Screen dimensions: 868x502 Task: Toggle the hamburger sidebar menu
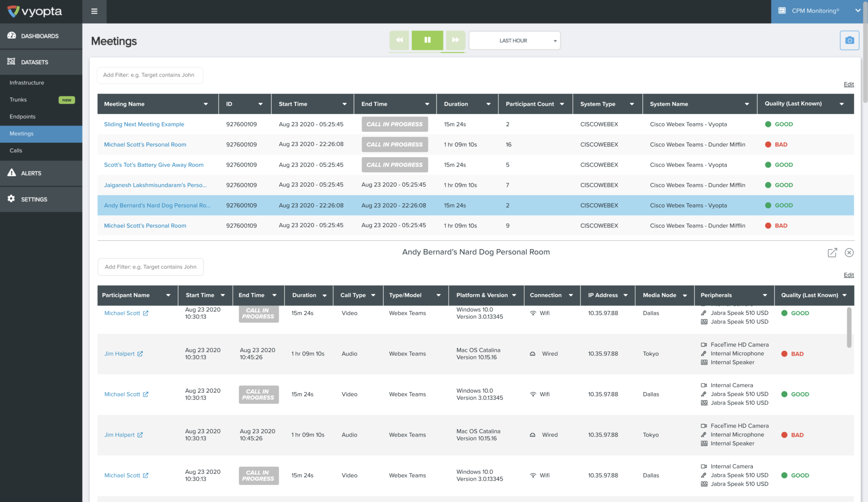(94, 11)
